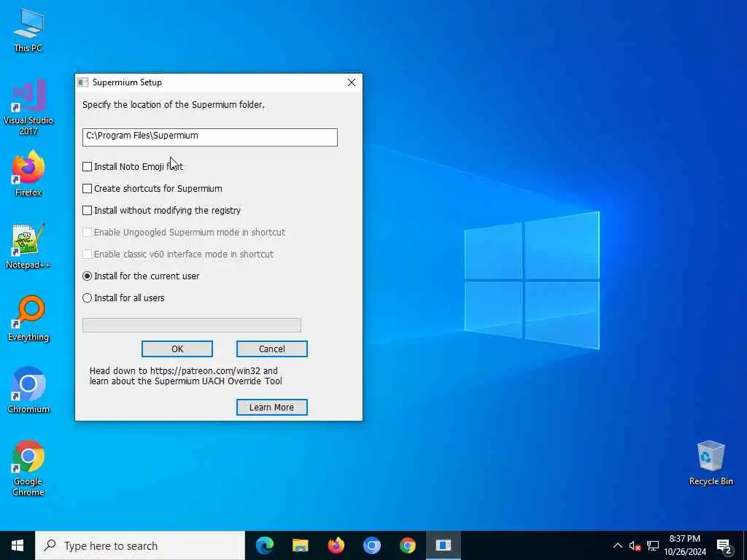Open Notepad++ desktop shortcut
This screenshot has height=560, width=747.
pyautogui.click(x=28, y=246)
